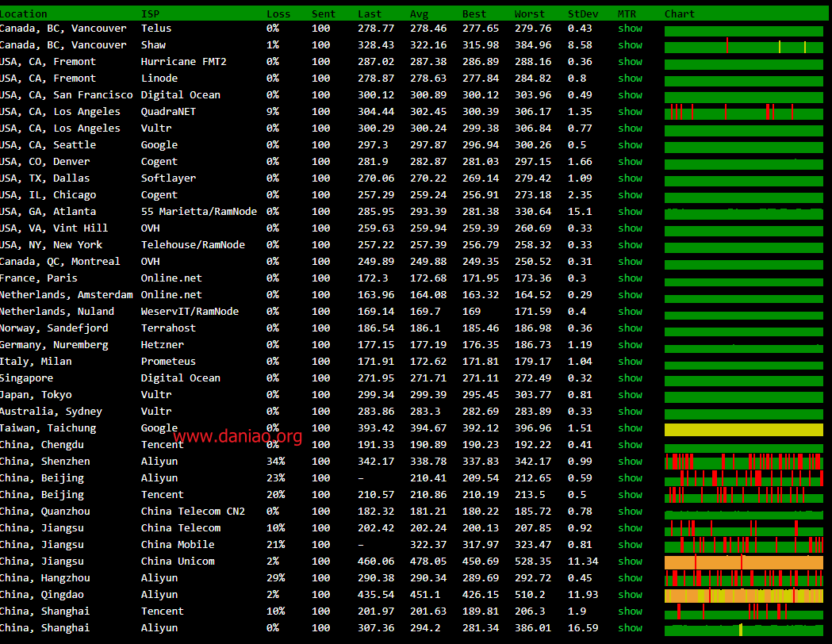832x644 pixels.
Task: Open MTR show link for Telus Vancouver
Action: tap(630, 28)
